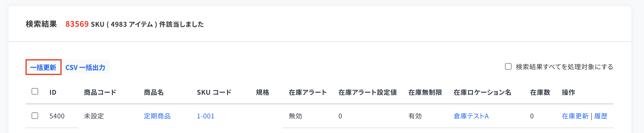644x133 pixels.
Task: Click the 商品コード column header
Action: pos(100,92)
